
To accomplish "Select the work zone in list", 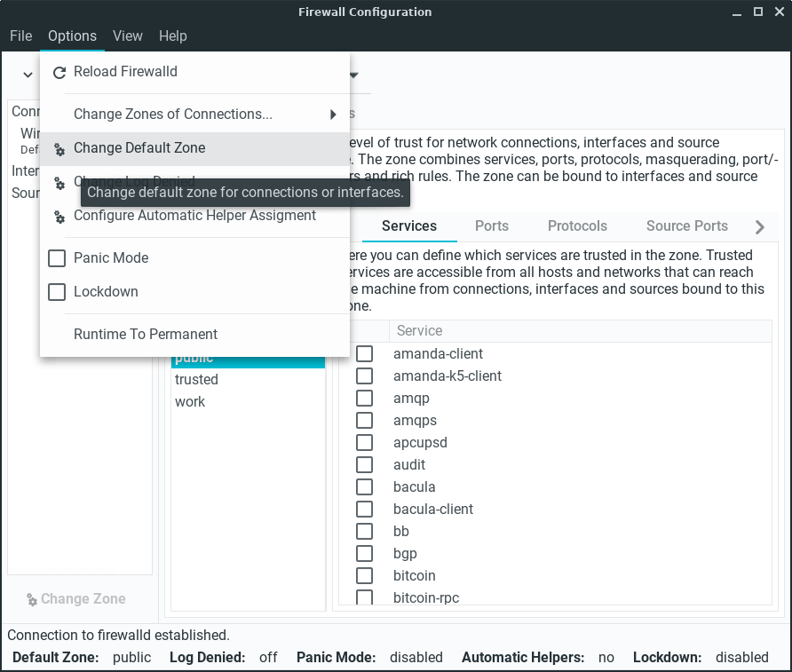I will click(x=190, y=402).
